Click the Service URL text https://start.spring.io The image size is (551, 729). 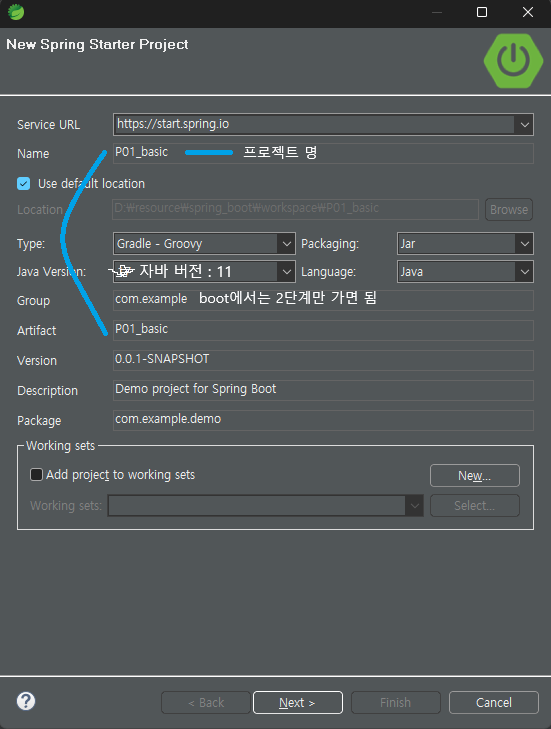173,124
